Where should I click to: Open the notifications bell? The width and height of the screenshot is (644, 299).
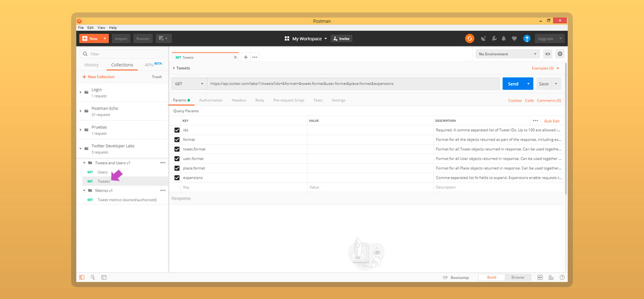point(504,39)
